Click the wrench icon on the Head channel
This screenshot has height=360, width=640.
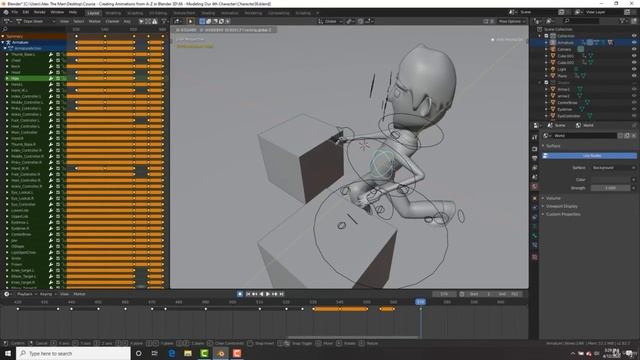tap(51, 72)
